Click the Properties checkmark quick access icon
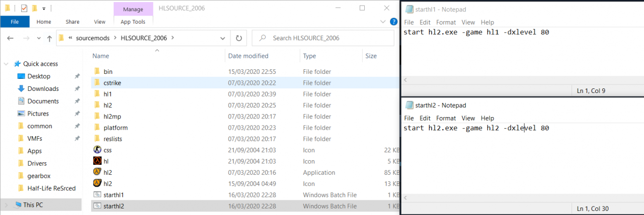644x215 pixels. tap(24, 8)
